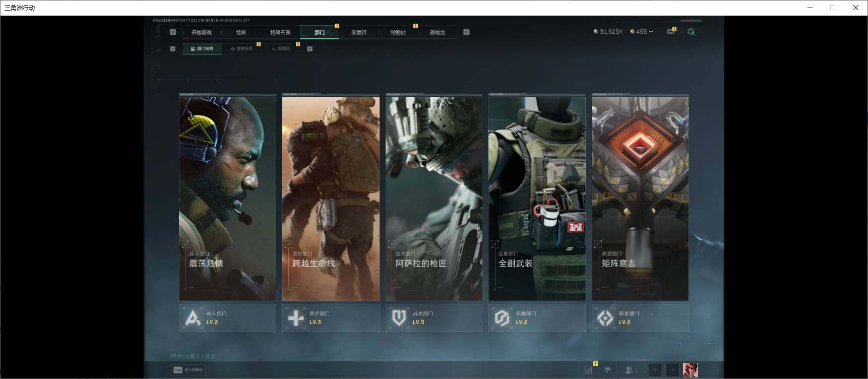
Task: Click the key hint after the third sub-tab
Action: [309, 49]
